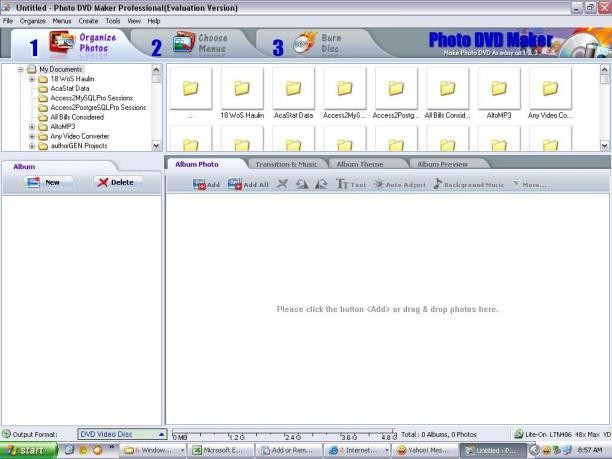The width and height of the screenshot is (612, 459).
Task: Switch to the Album Theme tab
Action: (x=360, y=164)
